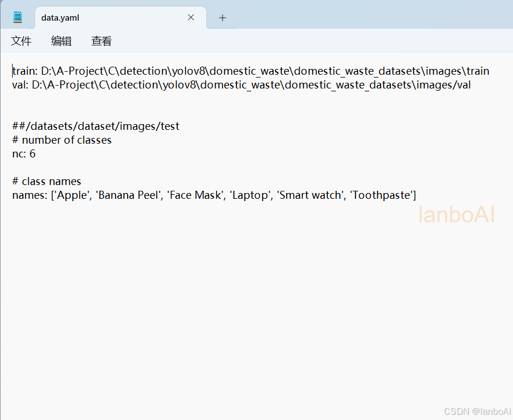513x420 pixels.
Task: Click 'Toothpaste' in names list
Action: tap(381, 195)
